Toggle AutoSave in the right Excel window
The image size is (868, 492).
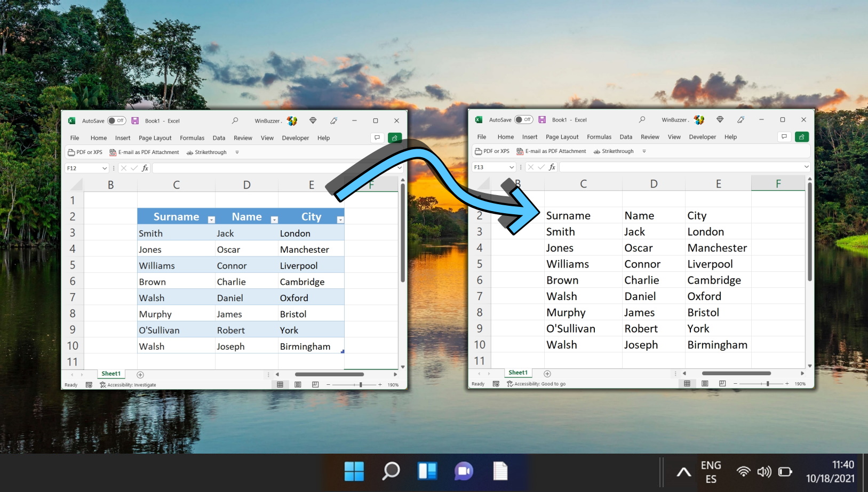[x=523, y=120]
